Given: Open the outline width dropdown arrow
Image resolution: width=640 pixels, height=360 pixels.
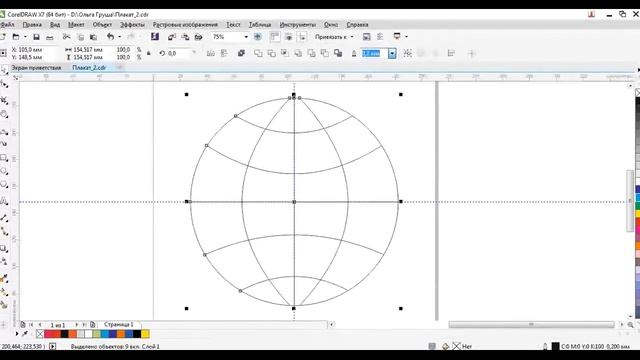Looking at the screenshot, I should click(x=392, y=53).
